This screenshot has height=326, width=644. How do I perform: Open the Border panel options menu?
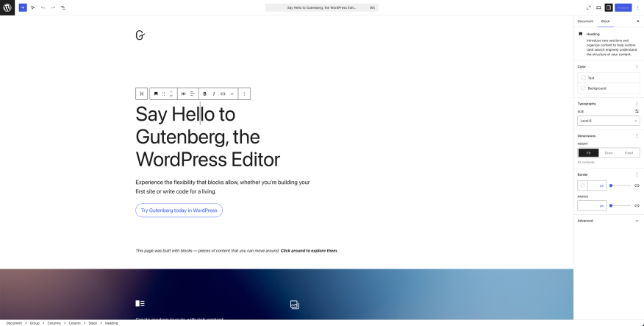[x=637, y=174]
